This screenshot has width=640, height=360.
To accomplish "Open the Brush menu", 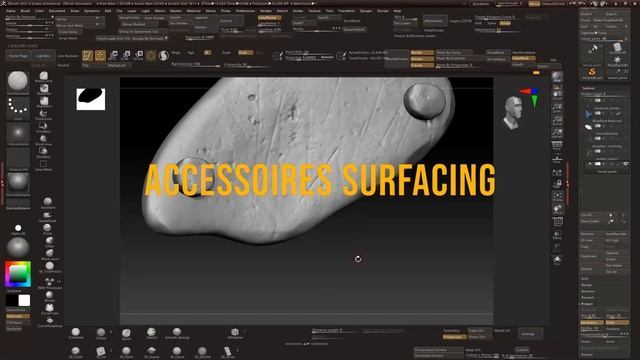I will tap(25, 11).
